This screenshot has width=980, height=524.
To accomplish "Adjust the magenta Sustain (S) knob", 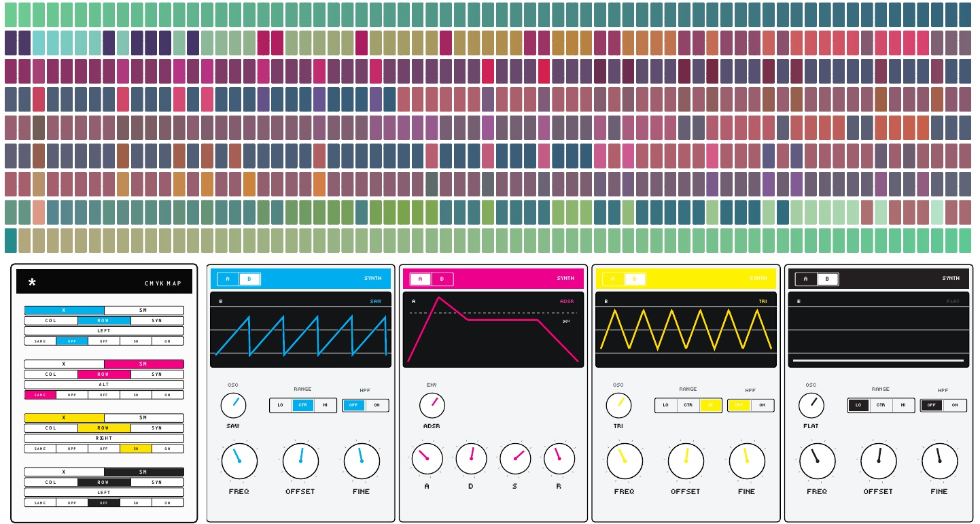I will (515, 459).
